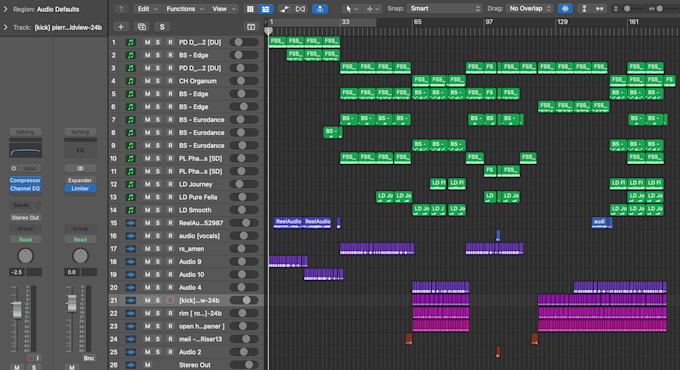Solo track 4 CH Organum
Image resolution: width=680 pixels, height=370 pixels.
(158, 81)
